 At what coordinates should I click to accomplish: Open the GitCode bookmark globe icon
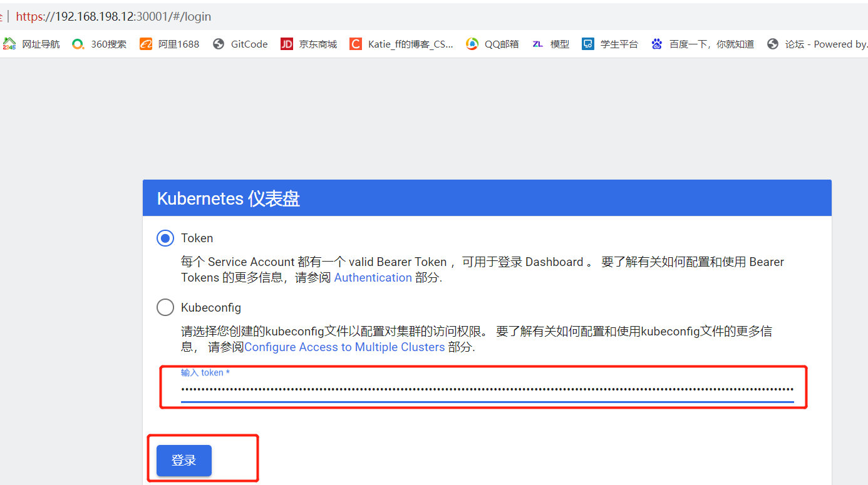[x=219, y=44]
